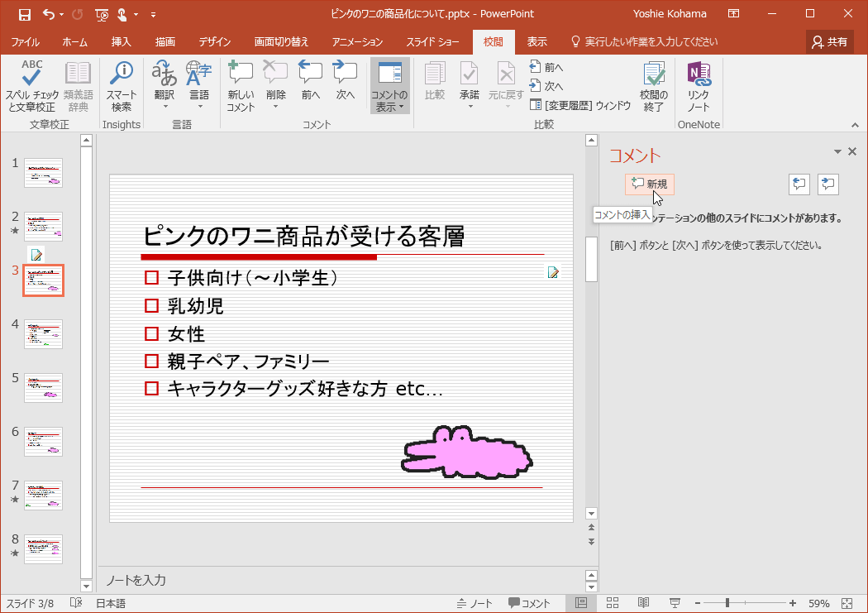Image resolution: width=868 pixels, height=613 pixels.
Task: Click the comment marker icon on the slide
Action: coord(554,272)
